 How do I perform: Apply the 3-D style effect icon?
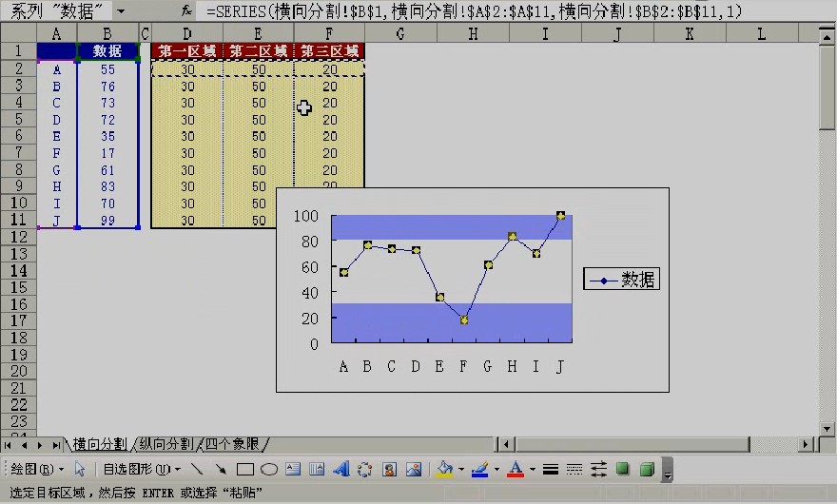tap(647, 470)
